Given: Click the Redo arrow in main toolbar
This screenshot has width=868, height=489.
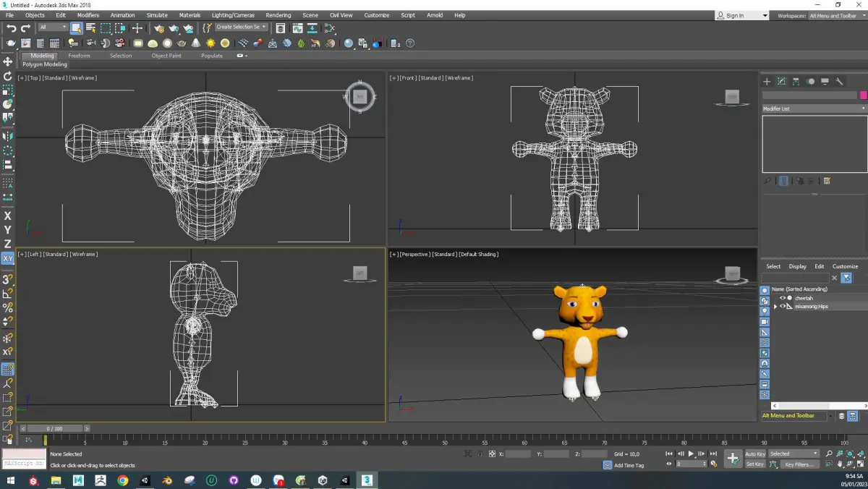Looking at the screenshot, I should (x=26, y=28).
